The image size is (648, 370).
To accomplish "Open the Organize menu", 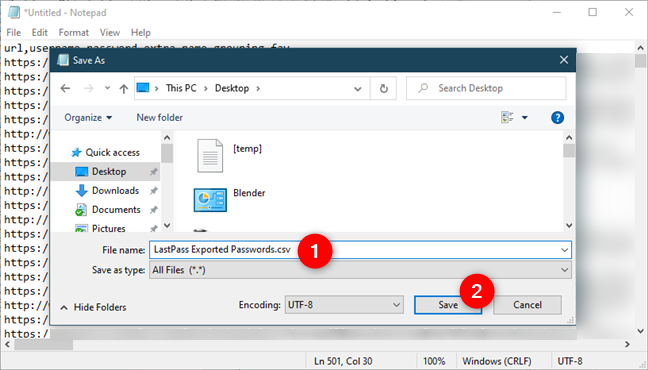I will [x=88, y=117].
